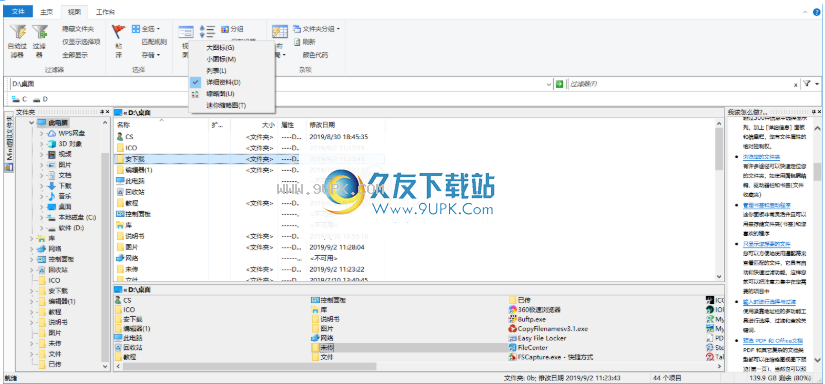
Task: Click the layout grid lightning icon
Action: (279, 32)
